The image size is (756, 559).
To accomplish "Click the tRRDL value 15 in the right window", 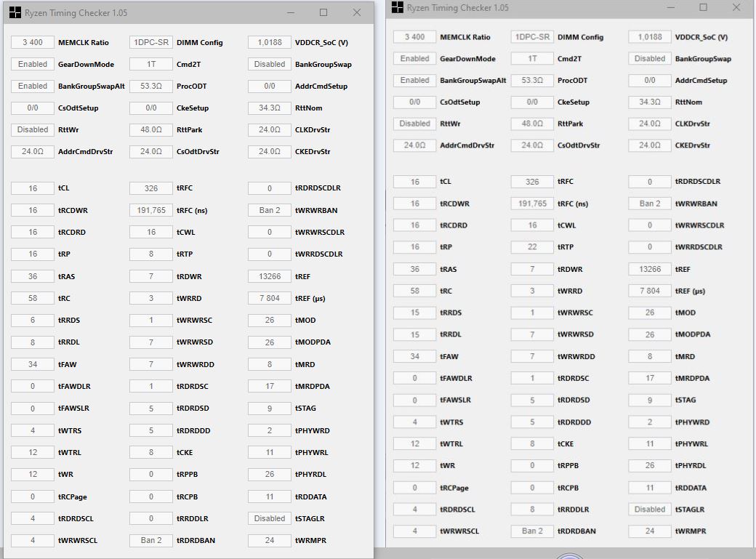I will click(x=414, y=334).
